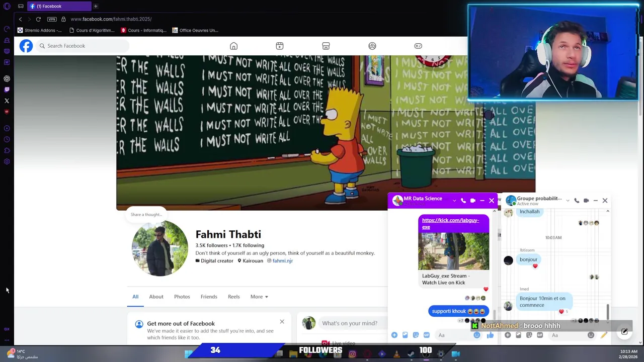Start voice call in Groupe probabilit chat
The width and height of the screenshot is (644, 362).
577,201
